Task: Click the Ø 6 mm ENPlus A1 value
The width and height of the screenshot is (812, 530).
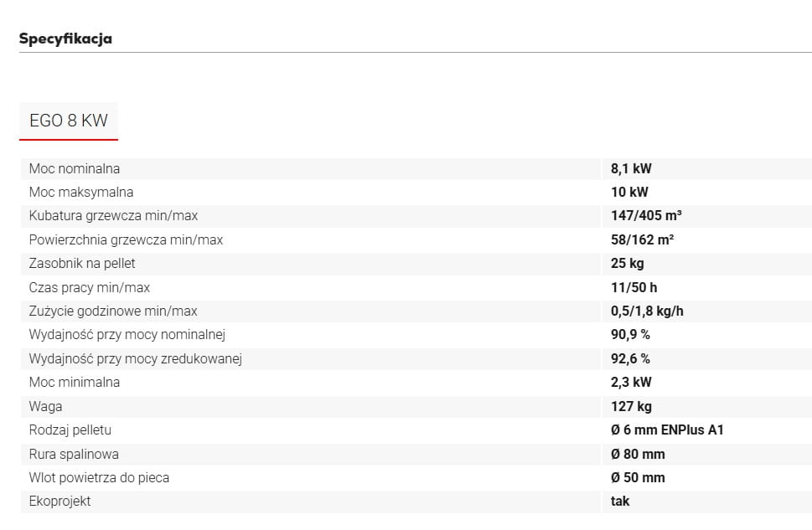Action: (x=667, y=430)
